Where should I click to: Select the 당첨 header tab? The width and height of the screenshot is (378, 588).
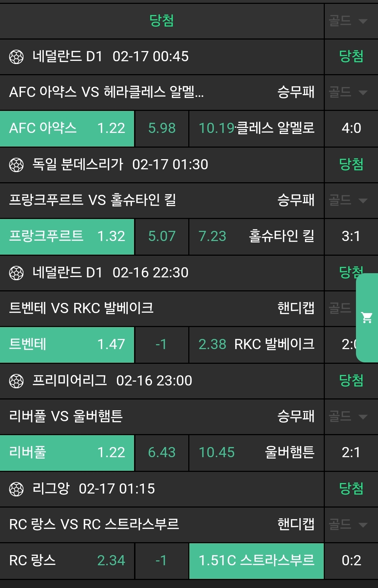[x=161, y=21]
